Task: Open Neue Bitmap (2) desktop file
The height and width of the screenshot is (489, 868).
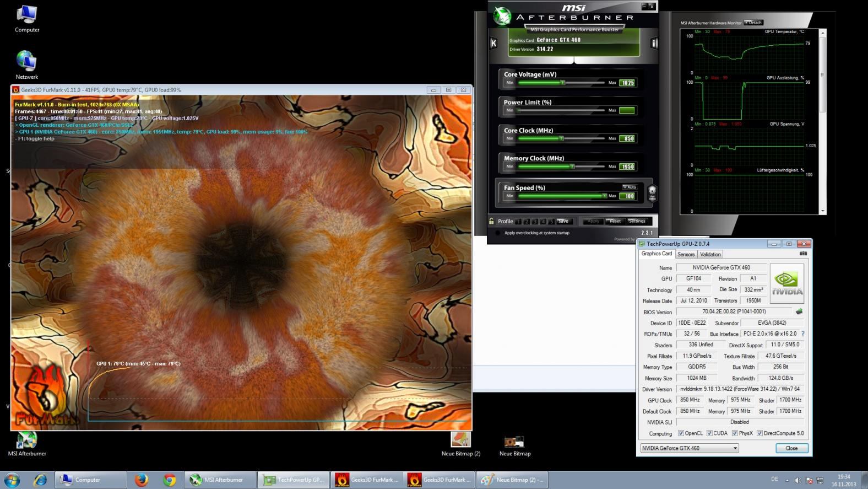Action: 461,444
